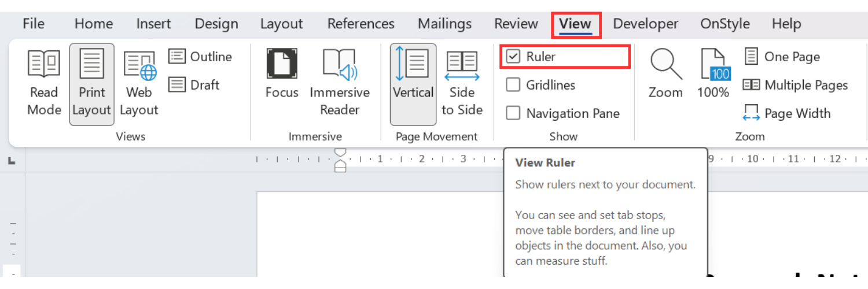Switch to the Layout ribbon tab
The width and height of the screenshot is (868, 289).
tap(281, 24)
